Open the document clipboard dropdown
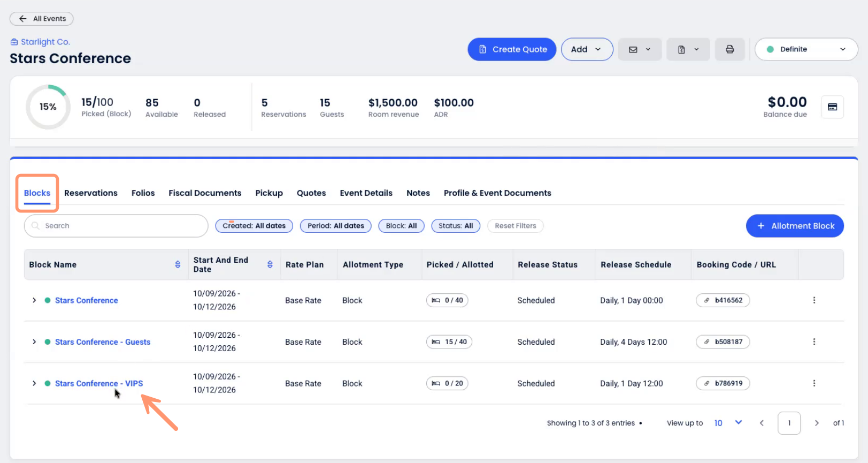 pos(688,49)
